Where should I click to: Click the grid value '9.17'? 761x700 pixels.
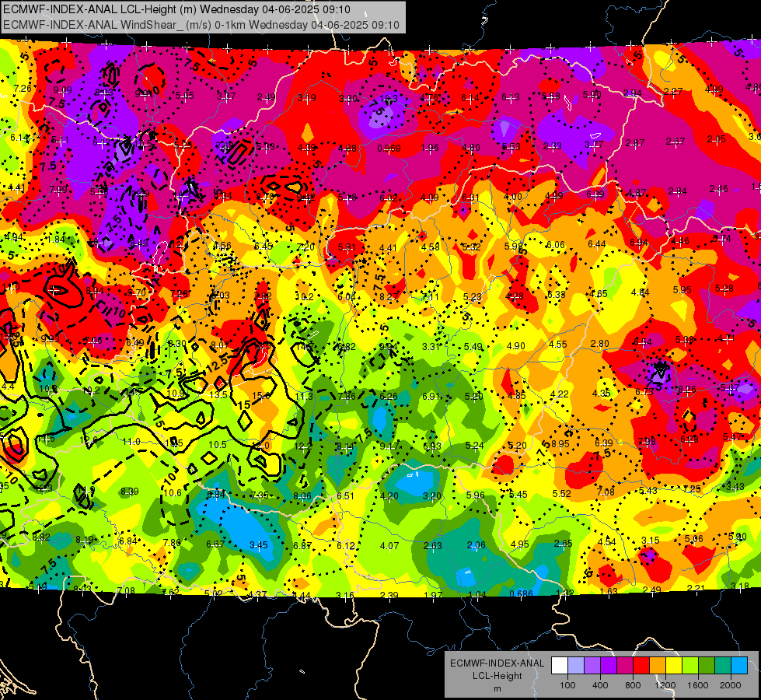point(389,446)
